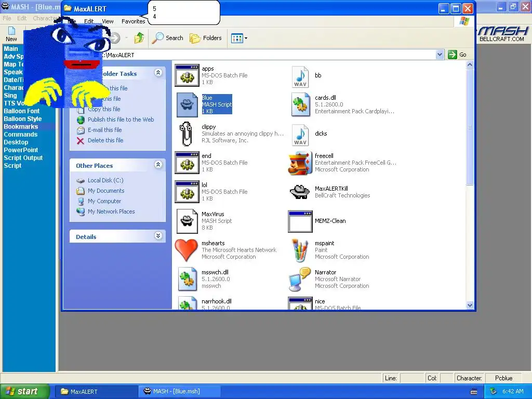
Task: Open the View menu in MaxALERT window
Action: pos(108,21)
